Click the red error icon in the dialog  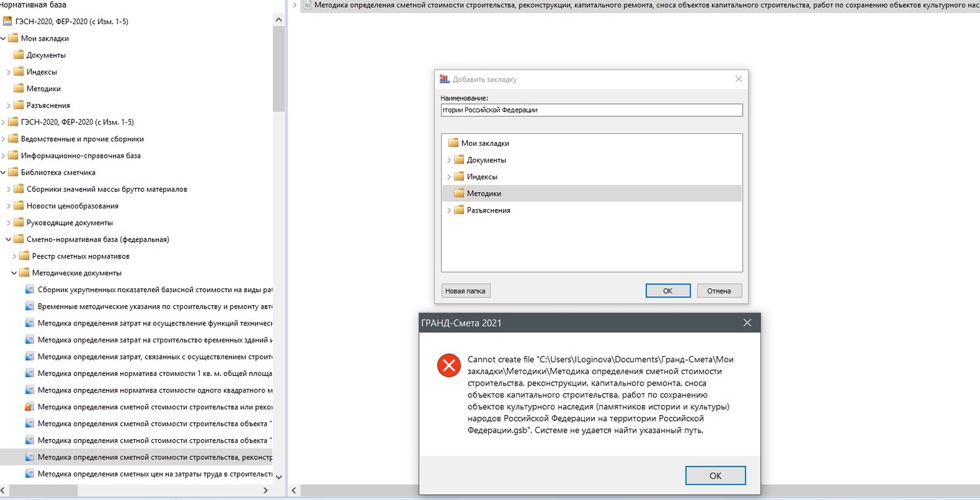[x=449, y=365]
